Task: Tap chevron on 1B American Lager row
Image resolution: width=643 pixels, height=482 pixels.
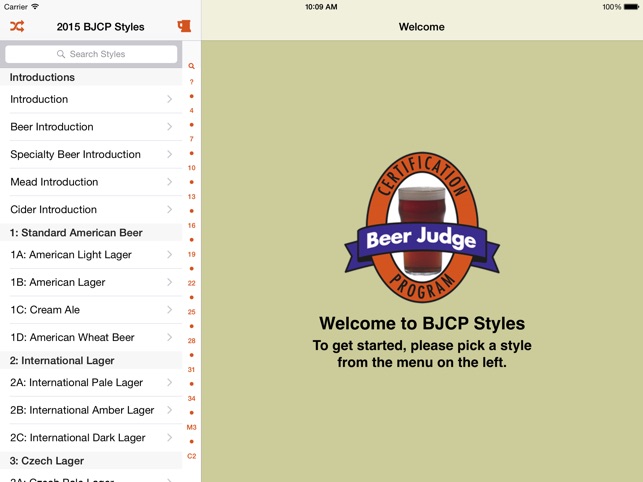Action: (x=169, y=282)
